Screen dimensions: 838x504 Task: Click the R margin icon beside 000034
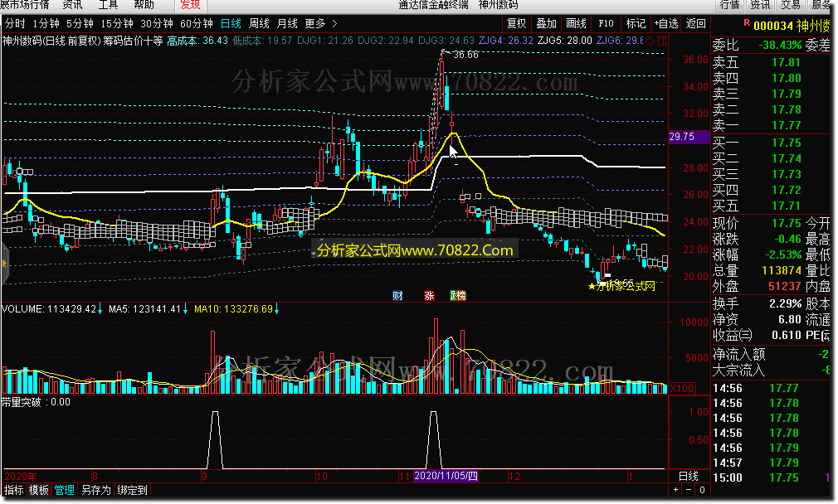click(747, 23)
